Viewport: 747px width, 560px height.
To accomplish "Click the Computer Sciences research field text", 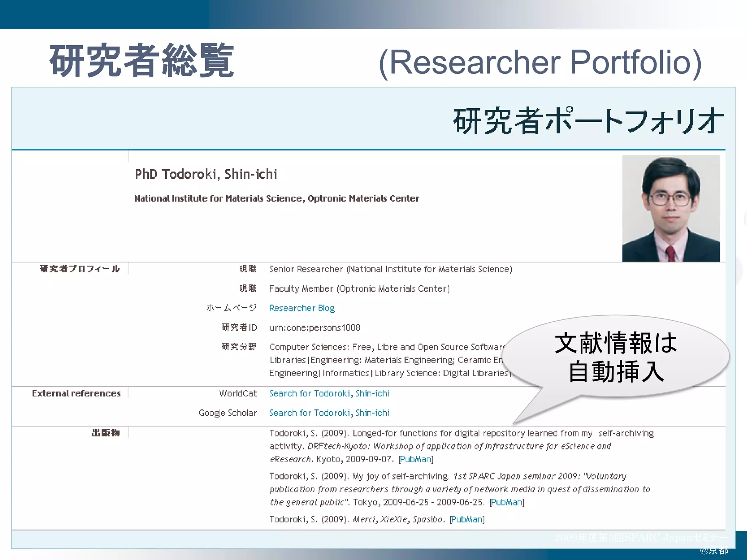I will coord(387,360).
